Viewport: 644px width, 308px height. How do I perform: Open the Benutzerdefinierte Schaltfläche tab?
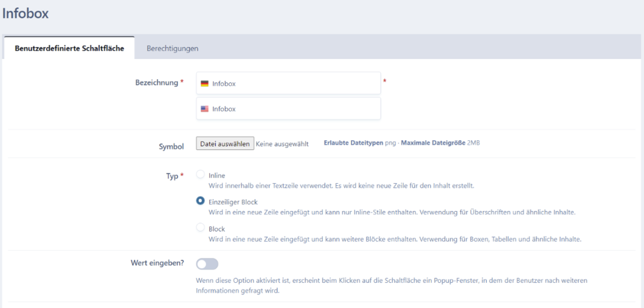(x=69, y=48)
